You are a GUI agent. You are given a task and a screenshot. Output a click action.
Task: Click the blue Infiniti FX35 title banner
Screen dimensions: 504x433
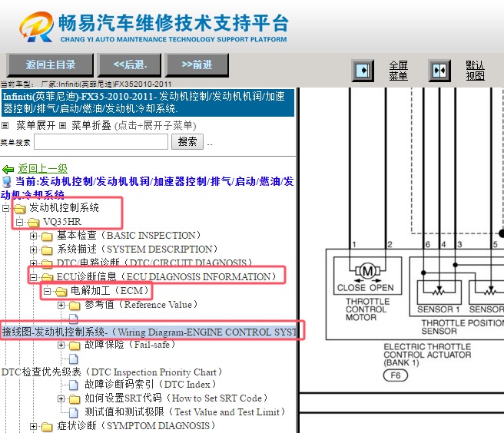(148, 103)
